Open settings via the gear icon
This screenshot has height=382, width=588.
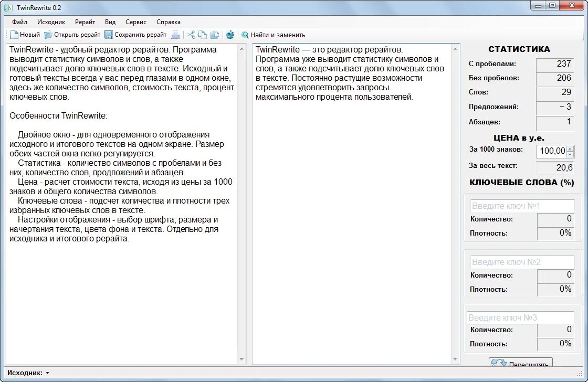(230, 35)
